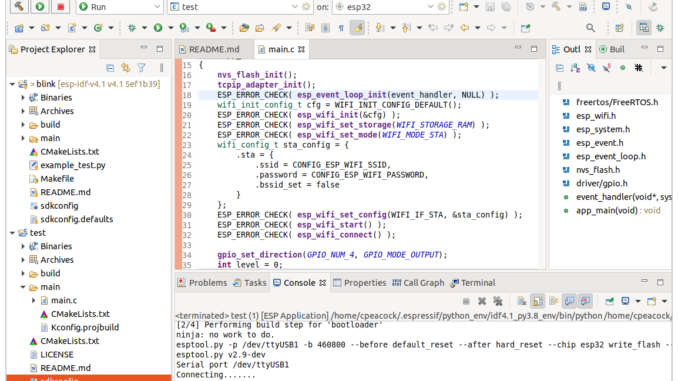Open the Call Graph tab

(x=418, y=283)
